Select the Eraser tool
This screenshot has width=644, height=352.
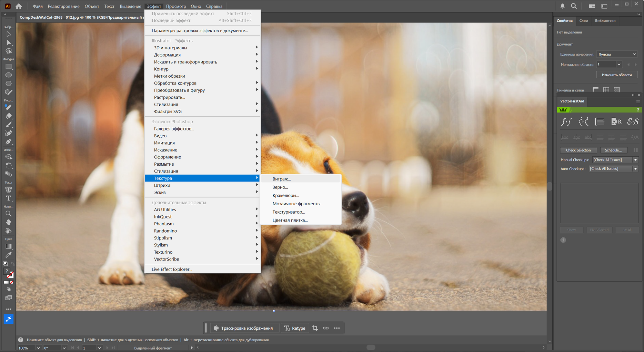[x=9, y=116]
